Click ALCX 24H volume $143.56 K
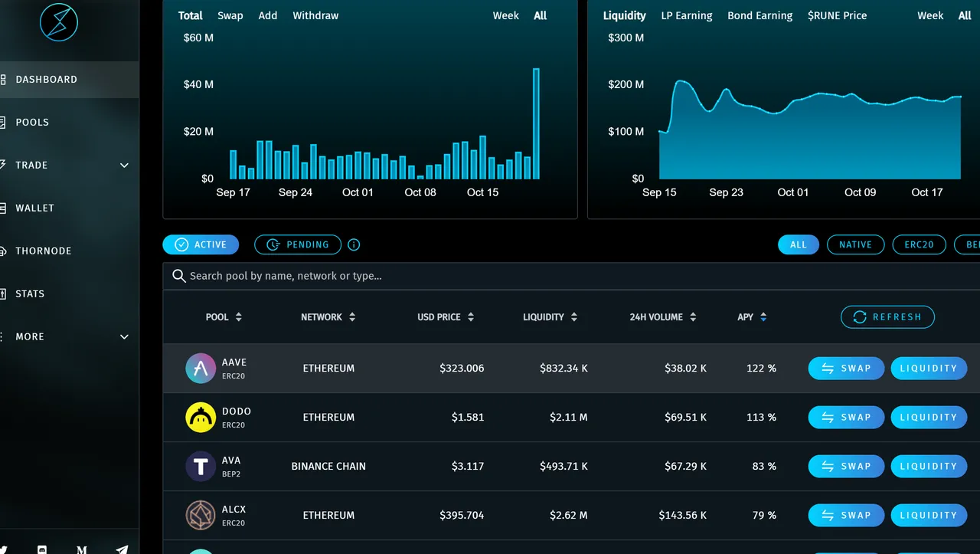The height and width of the screenshot is (554, 980). pos(683,516)
